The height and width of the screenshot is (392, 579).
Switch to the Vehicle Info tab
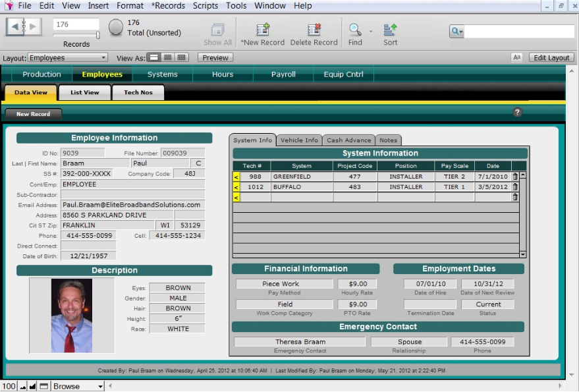299,140
